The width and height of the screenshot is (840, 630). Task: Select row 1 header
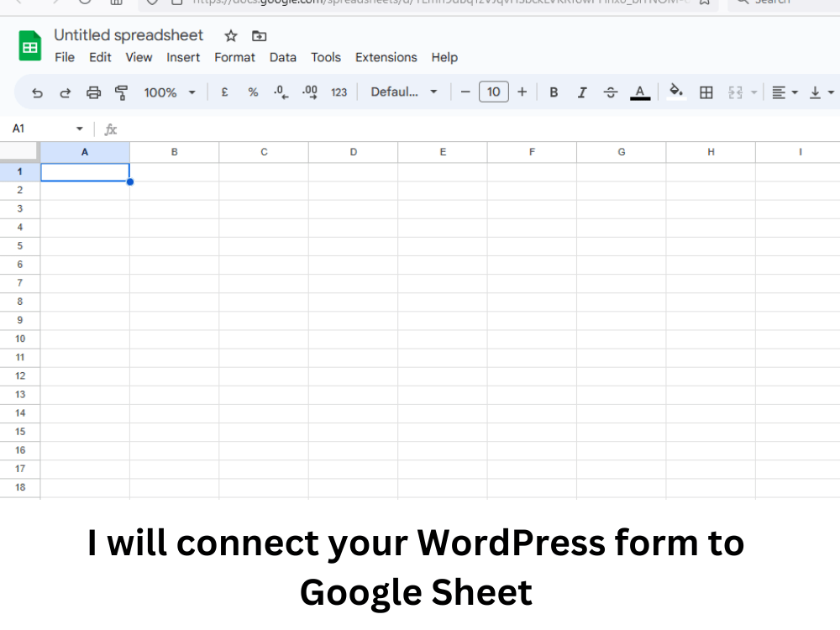(20, 172)
